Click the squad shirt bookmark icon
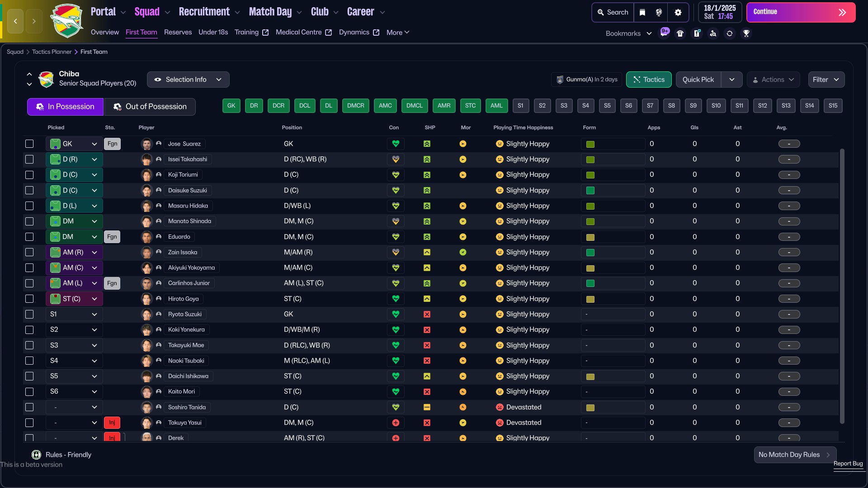The image size is (868, 488). [680, 33]
